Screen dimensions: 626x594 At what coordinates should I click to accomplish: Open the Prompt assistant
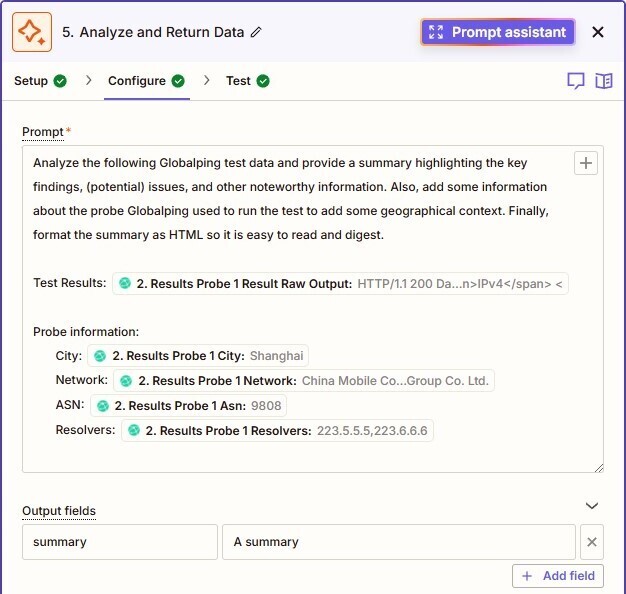click(498, 32)
